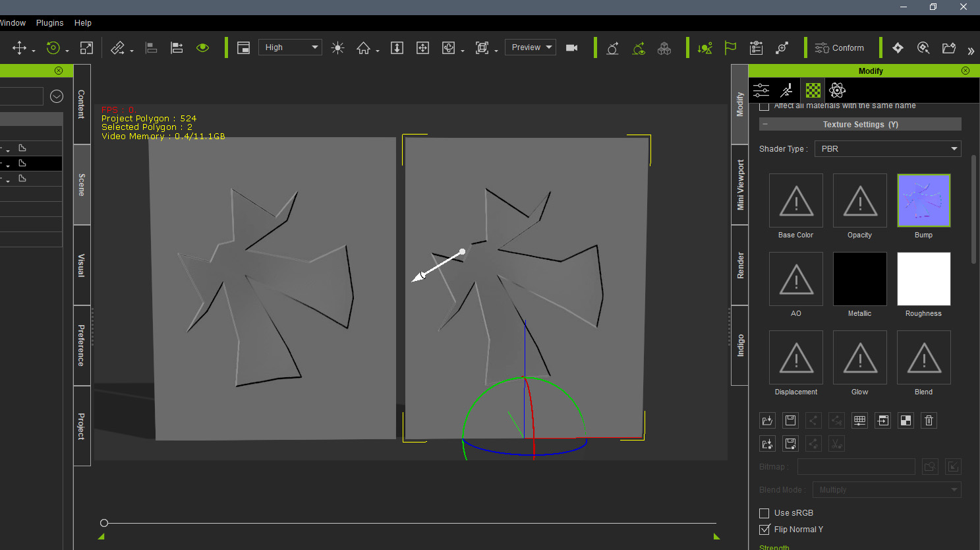Click the vertical camera pan icon
The width and height of the screenshot is (980, 550).
coord(397,47)
